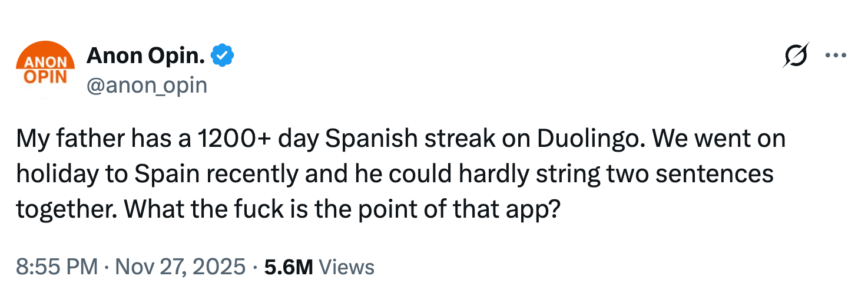Viewport: 868px width, 302px height.
Task: Click the blue verified checkmark badge
Action: coord(223,56)
